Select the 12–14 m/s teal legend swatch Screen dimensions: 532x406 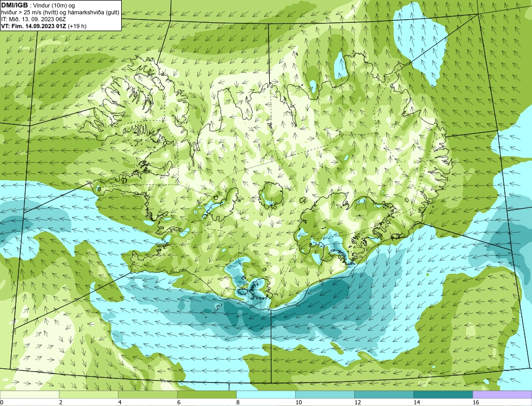(384, 394)
